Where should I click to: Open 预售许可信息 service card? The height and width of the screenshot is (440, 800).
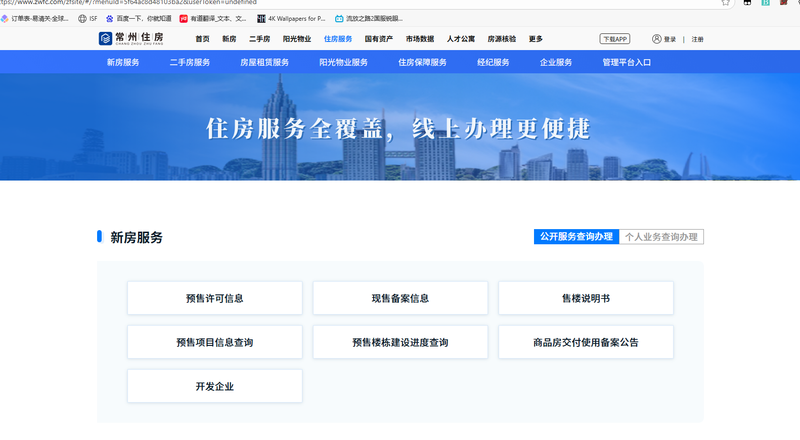click(x=214, y=298)
